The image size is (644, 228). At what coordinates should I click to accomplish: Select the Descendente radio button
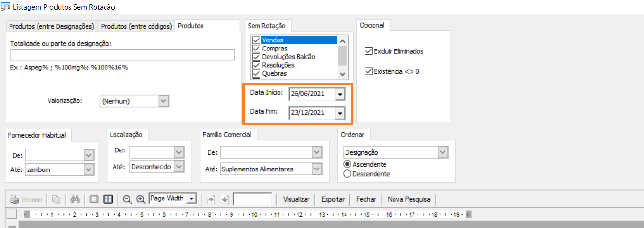(347, 174)
